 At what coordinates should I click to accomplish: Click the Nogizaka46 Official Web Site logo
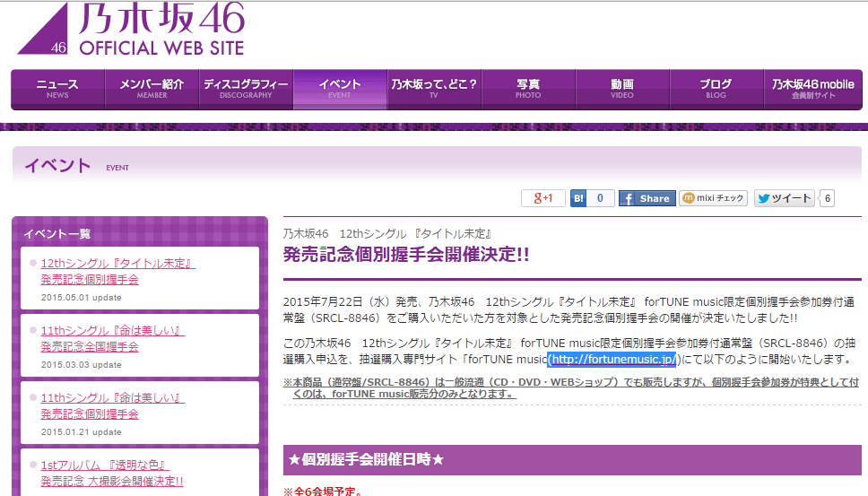click(x=131, y=28)
